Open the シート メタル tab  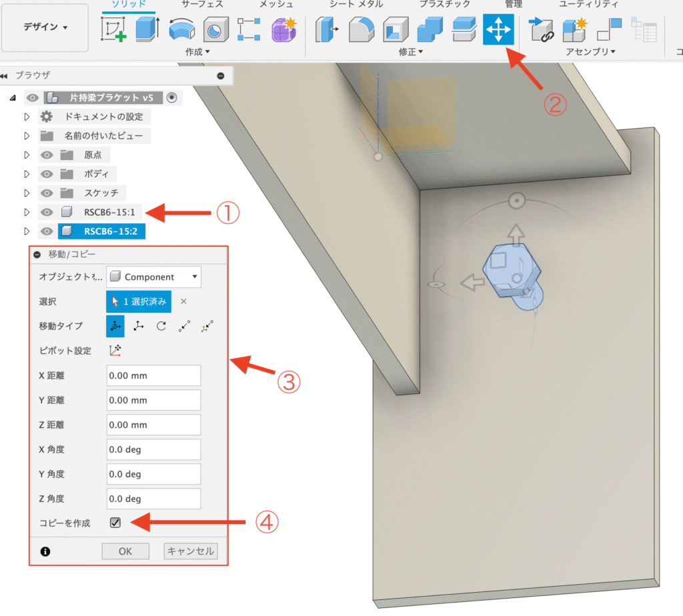tap(356, 5)
